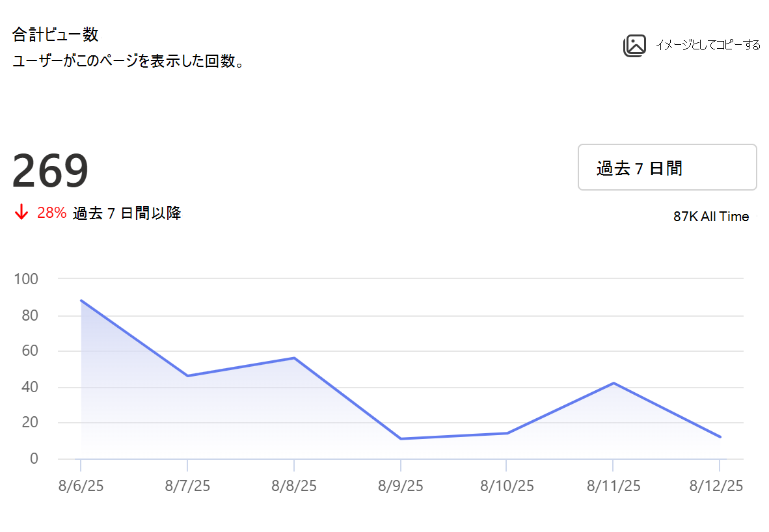This screenshot has width=769, height=532.
Task: Click the 100 value on the y-axis
Action: [x=26, y=279]
